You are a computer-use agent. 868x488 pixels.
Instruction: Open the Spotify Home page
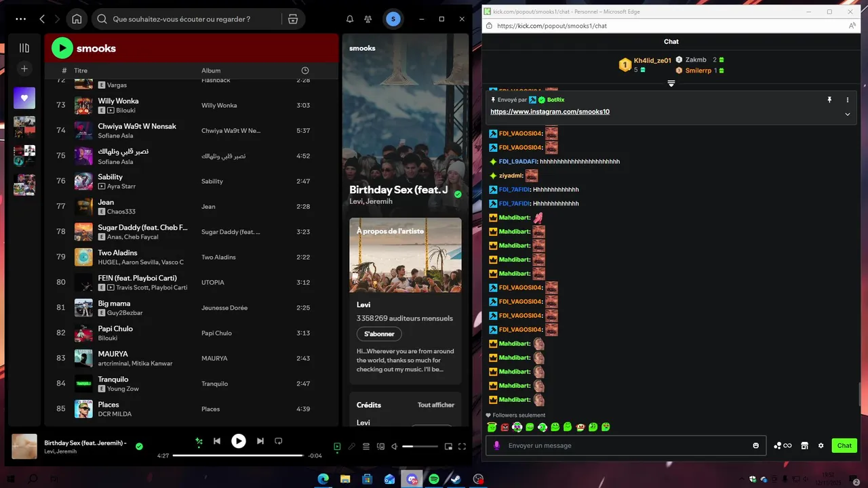tap(77, 19)
